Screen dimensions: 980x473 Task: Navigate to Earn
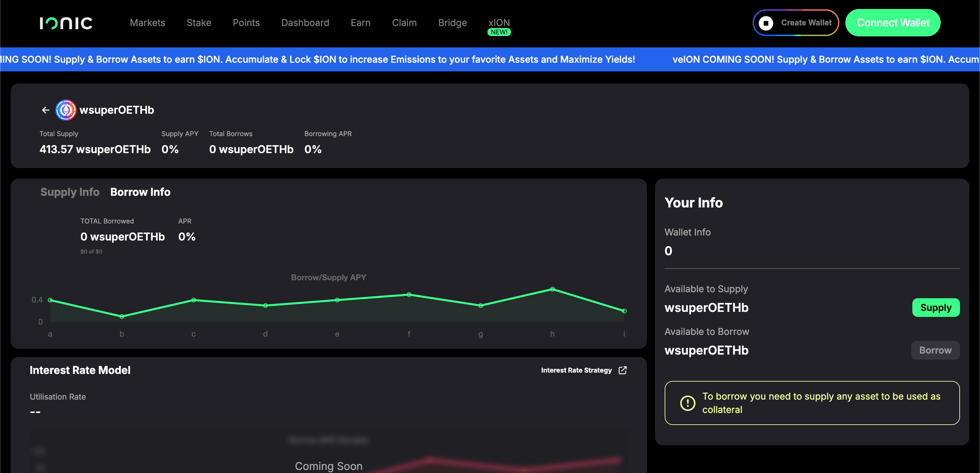[x=360, y=23]
